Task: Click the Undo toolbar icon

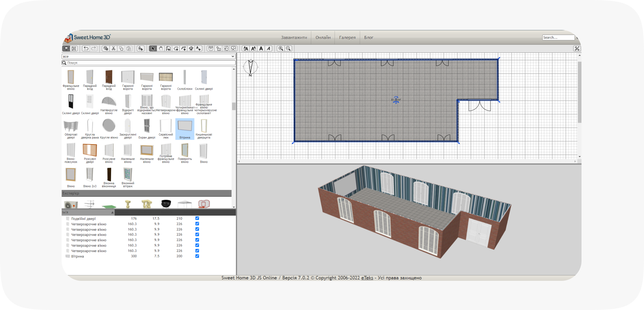Action: (x=86, y=48)
